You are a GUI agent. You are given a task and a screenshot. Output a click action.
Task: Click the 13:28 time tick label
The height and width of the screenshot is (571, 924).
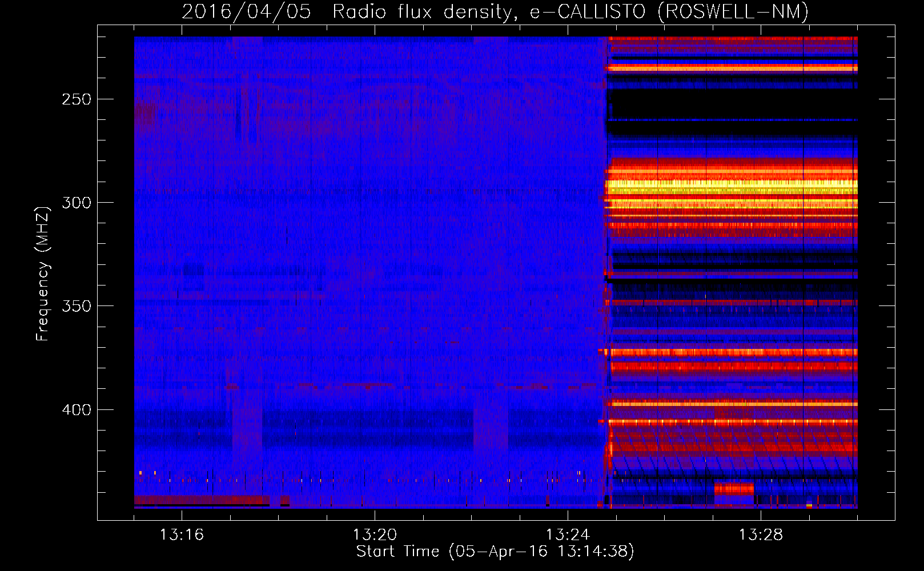click(761, 535)
